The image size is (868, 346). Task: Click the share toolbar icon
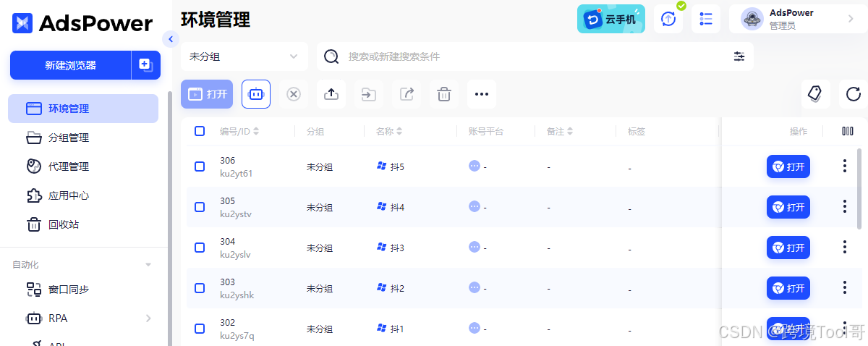tap(407, 94)
